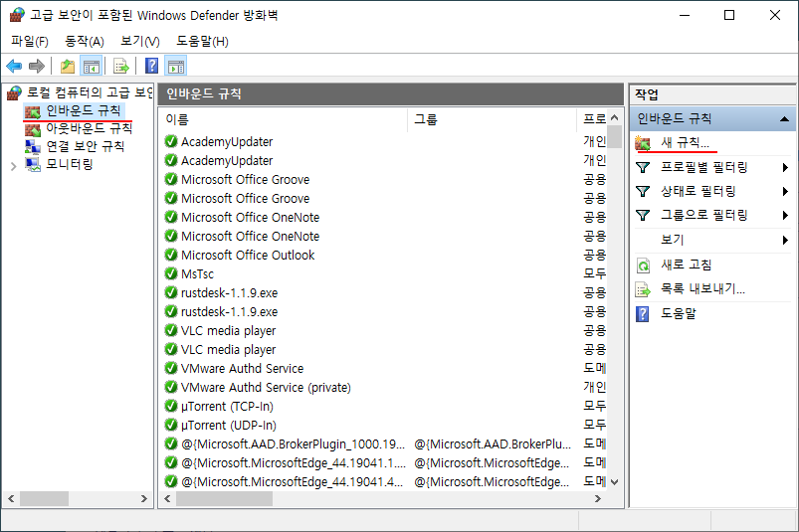Click green check icon for VMware Authd Service (private)
The image size is (799, 532).
click(171, 387)
